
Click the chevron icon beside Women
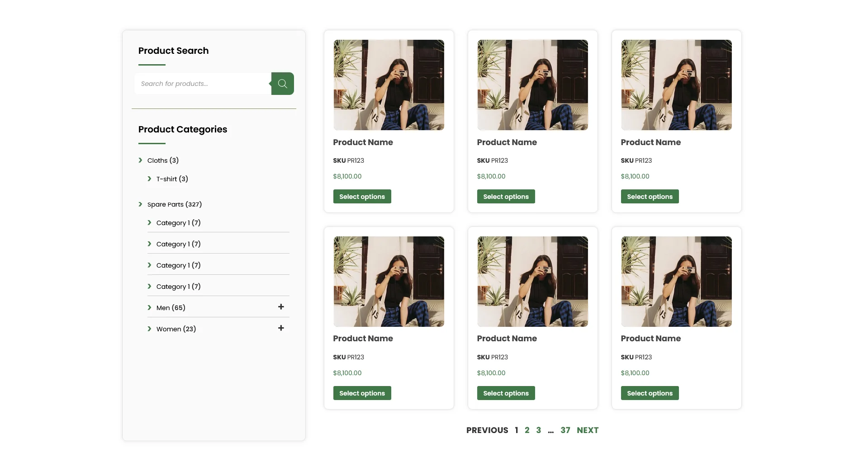coord(149,329)
